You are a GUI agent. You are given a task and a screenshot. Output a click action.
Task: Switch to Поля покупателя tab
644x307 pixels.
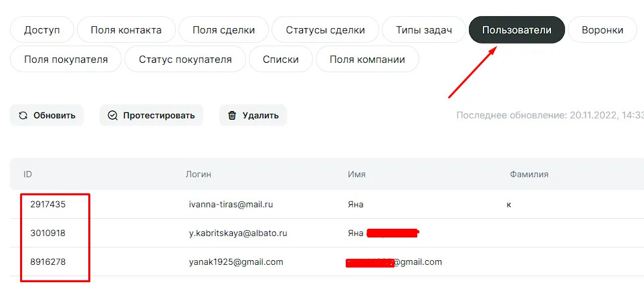click(x=66, y=60)
